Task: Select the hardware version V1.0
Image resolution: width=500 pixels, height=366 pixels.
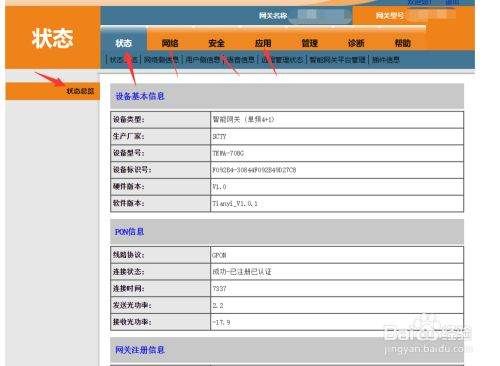Action: [219, 187]
